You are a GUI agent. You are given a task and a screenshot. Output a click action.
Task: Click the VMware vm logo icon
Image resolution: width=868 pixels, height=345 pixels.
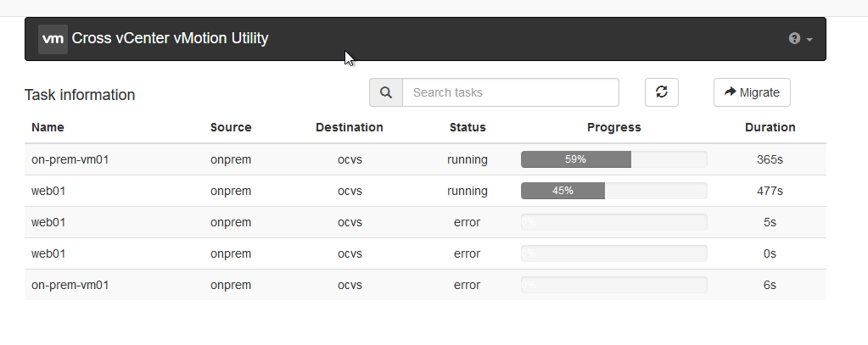(x=53, y=39)
